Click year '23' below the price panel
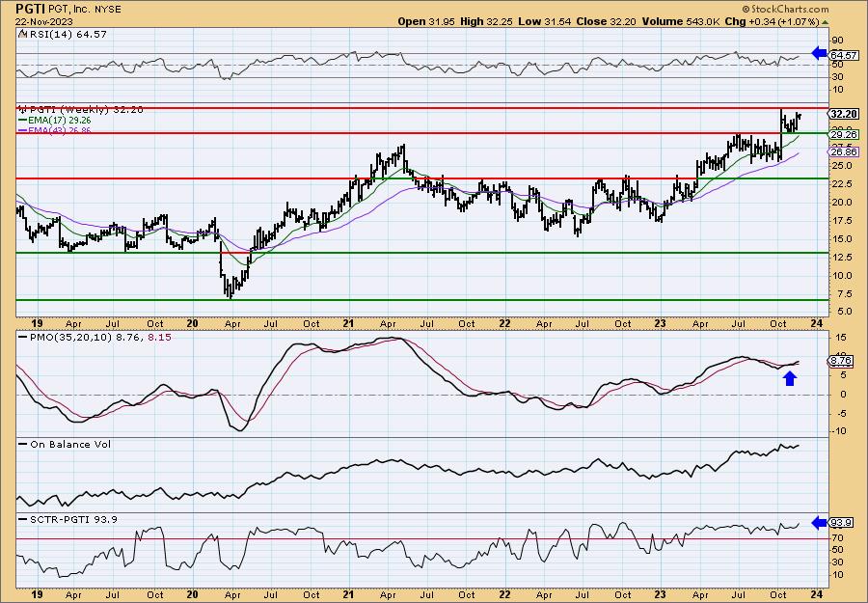The image size is (868, 603). coord(661,323)
